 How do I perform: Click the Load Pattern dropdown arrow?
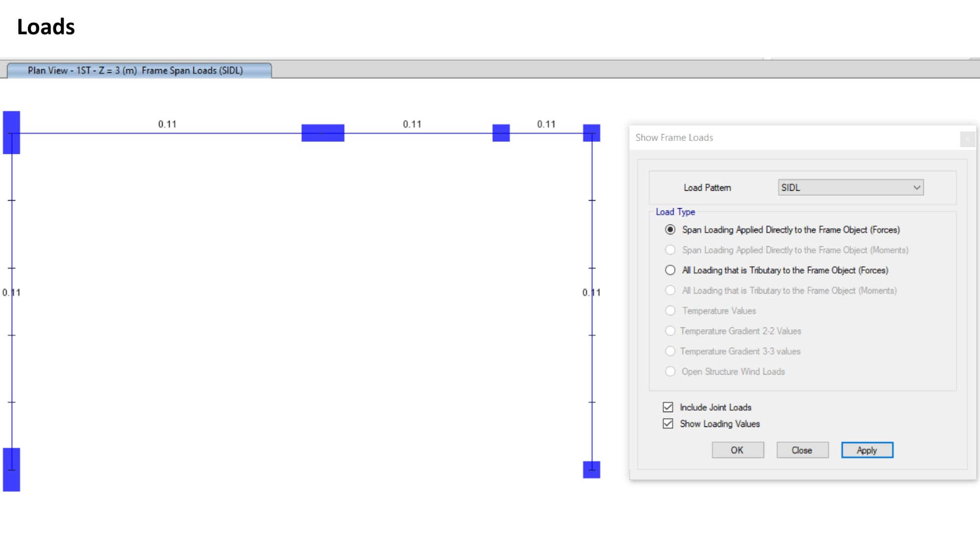point(916,188)
